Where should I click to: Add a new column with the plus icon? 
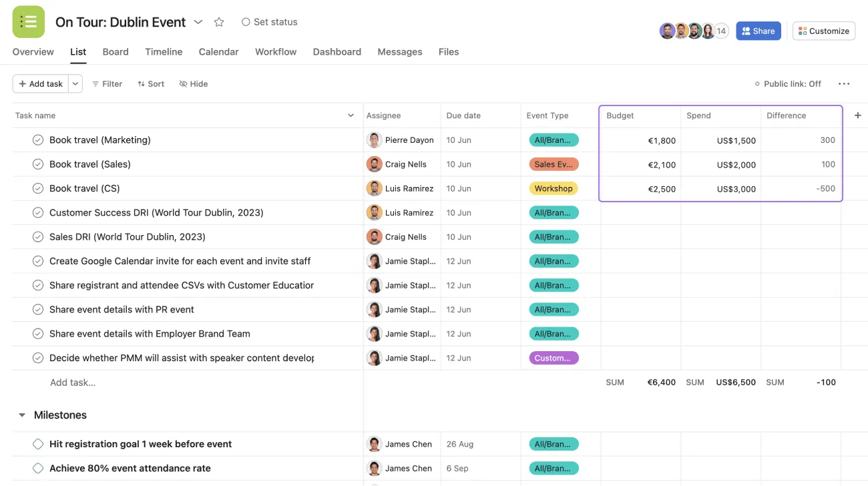857,115
